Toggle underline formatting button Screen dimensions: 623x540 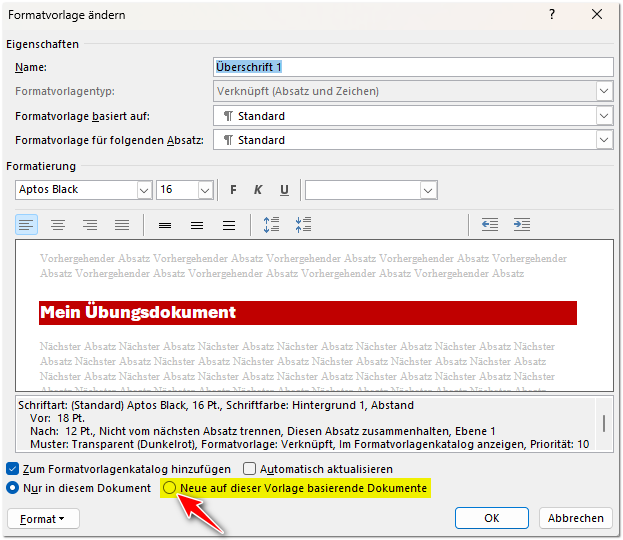284,190
